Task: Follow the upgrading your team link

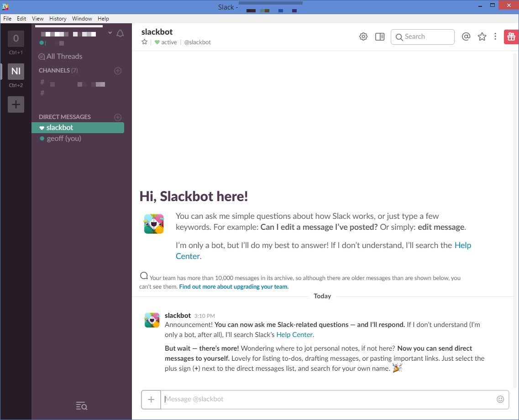Action: (x=234, y=287)
